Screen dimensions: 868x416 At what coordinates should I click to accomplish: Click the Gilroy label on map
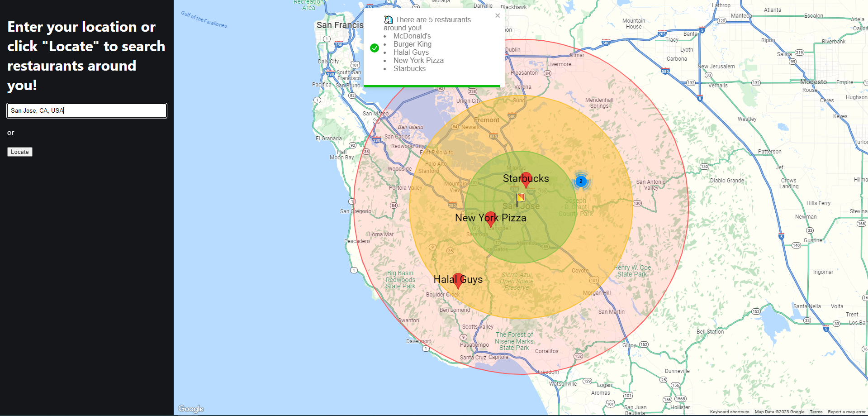pos(629,345)
